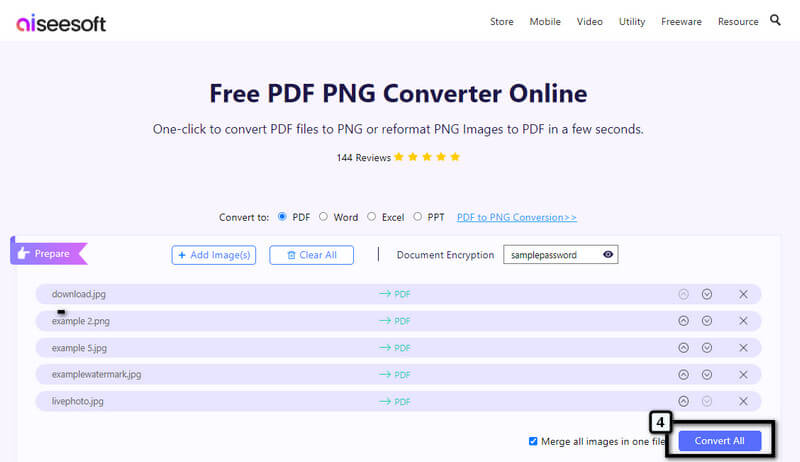
Task: Click the Convert All button
Action: [x=719, y=441]
